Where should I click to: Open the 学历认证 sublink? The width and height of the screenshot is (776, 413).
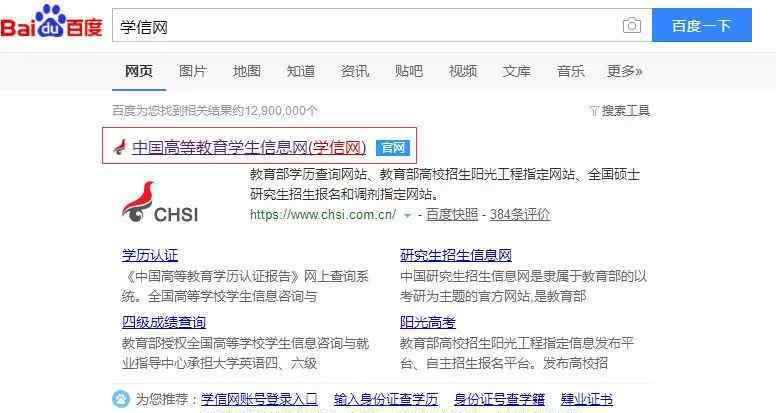tap(149, 255)
